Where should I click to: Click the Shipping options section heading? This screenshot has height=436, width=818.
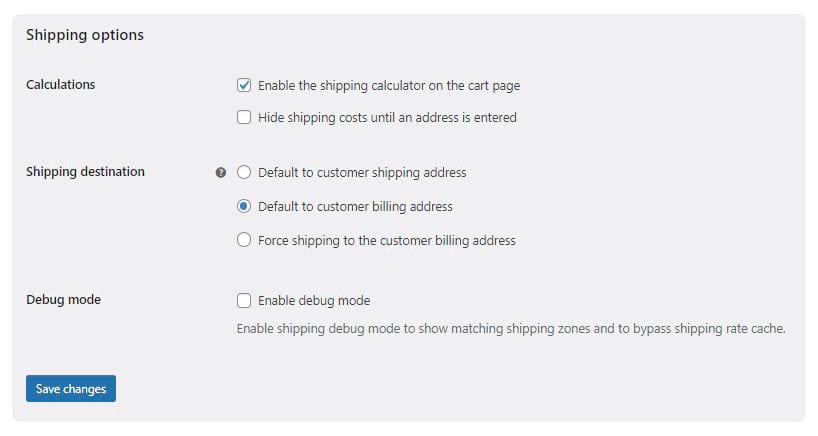pos(85,35)
